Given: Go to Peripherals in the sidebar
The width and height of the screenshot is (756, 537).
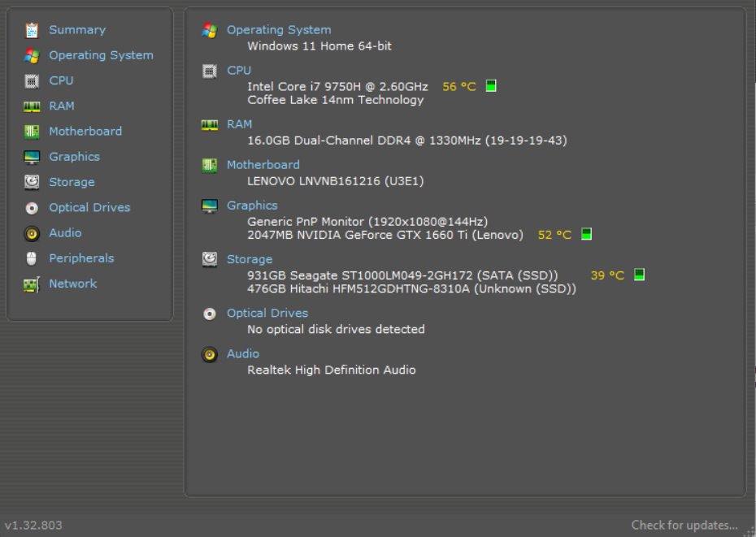Looking at the screenshot, I should coord(81,258).
